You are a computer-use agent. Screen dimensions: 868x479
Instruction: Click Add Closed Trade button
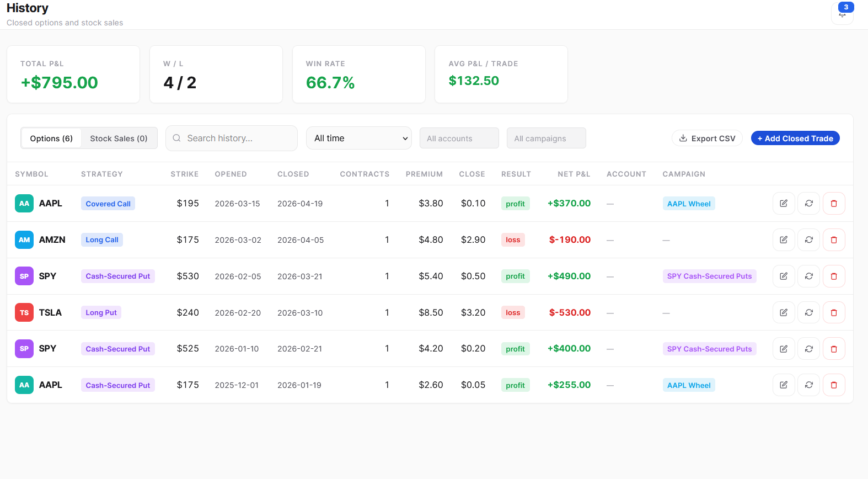tap(795, 138)
